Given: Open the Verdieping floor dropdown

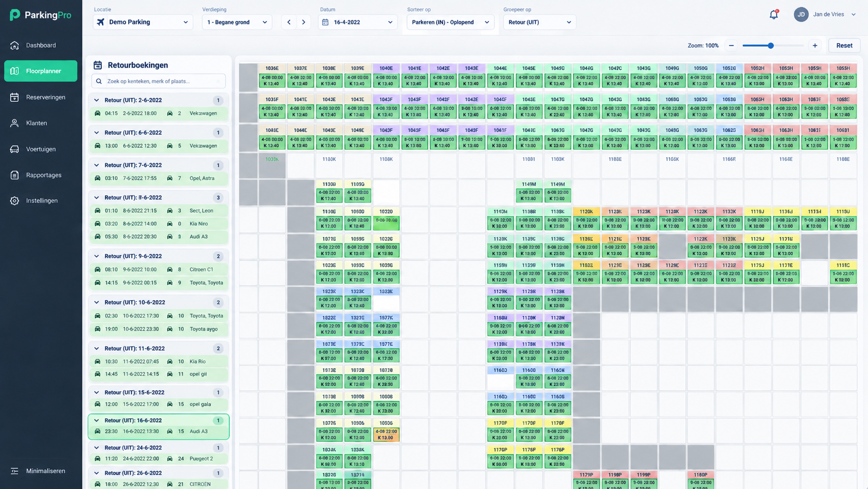Looking at the screenshot, I should coord(237,22).
